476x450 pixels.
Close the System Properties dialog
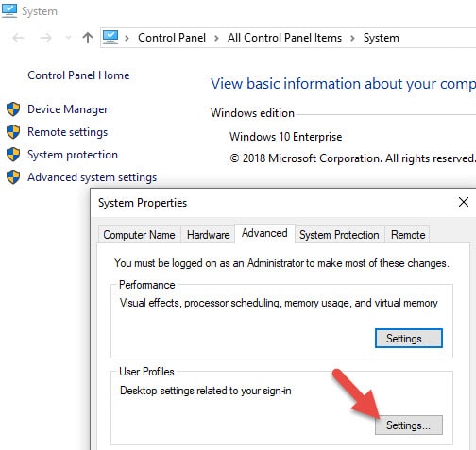point(464,202)
